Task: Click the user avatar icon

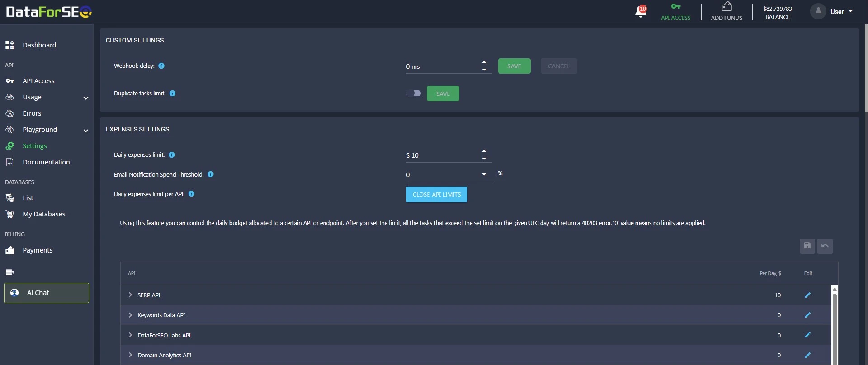Action: click(818, 11)
